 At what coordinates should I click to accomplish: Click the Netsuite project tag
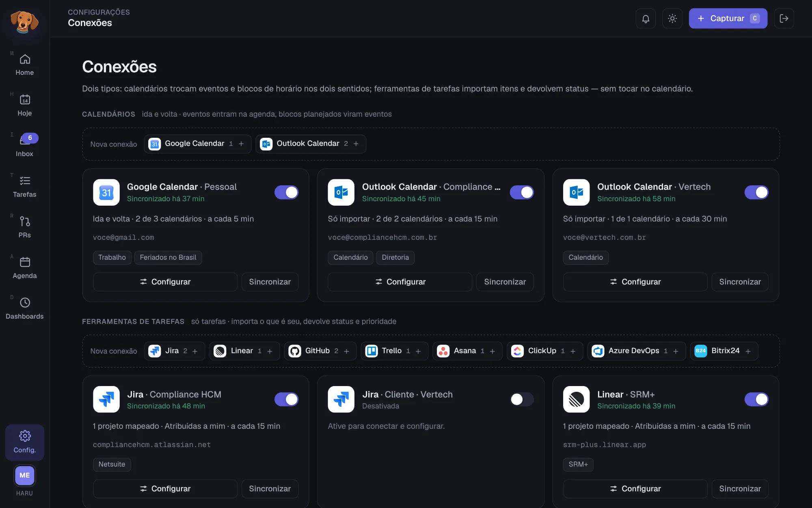[x=112, y=464]
